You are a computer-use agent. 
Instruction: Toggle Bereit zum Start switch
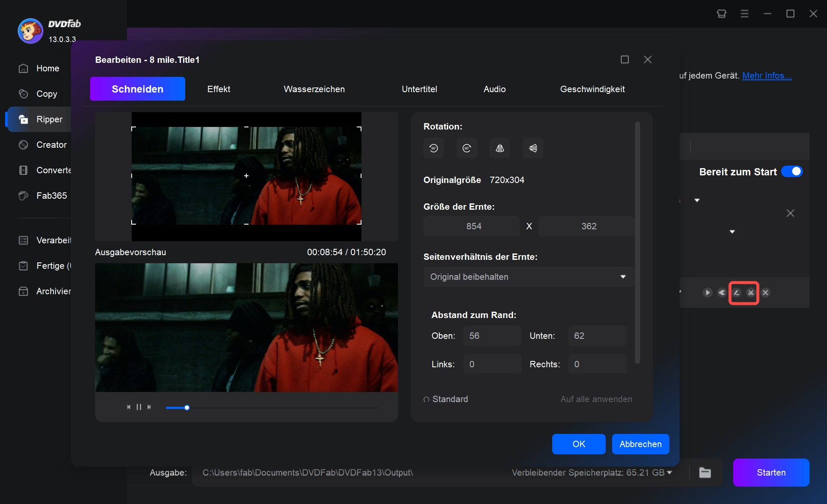click(x=792, y=172)
